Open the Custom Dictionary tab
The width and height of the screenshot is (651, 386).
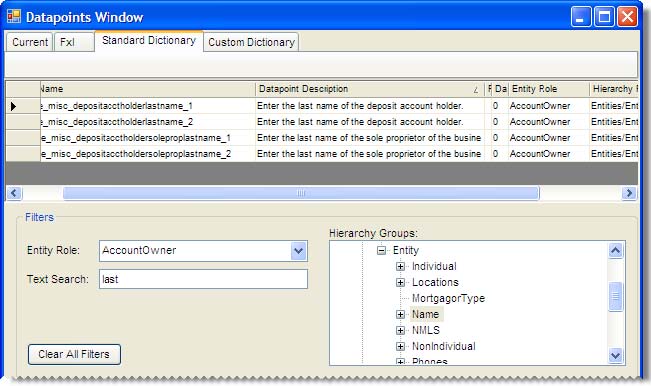(x=251, y=42)
